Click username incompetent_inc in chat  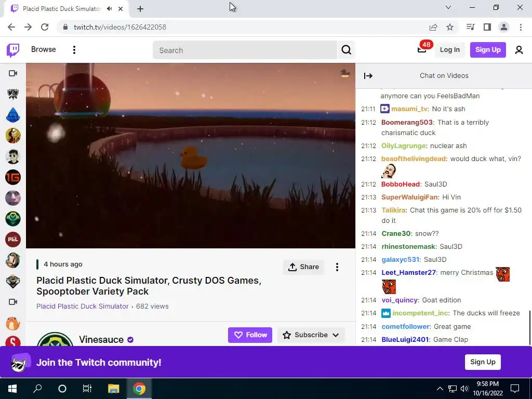click(x=421, y=313)
